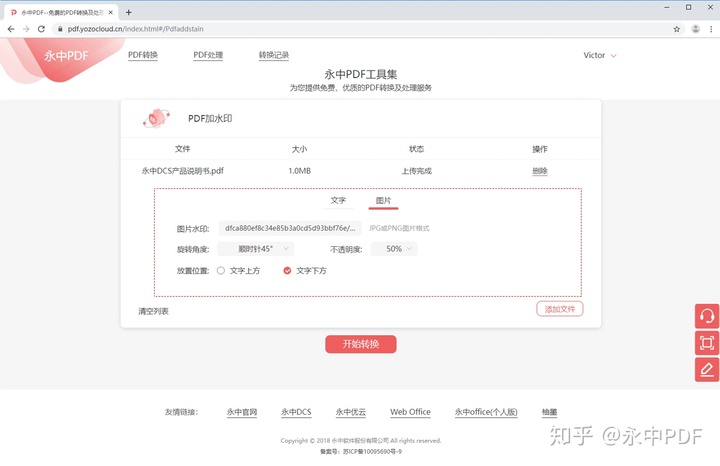Image resolution: width=720 pixels, height=466 pixels.
Task: Click the 上传完成 status text
Action: point(416,171)
